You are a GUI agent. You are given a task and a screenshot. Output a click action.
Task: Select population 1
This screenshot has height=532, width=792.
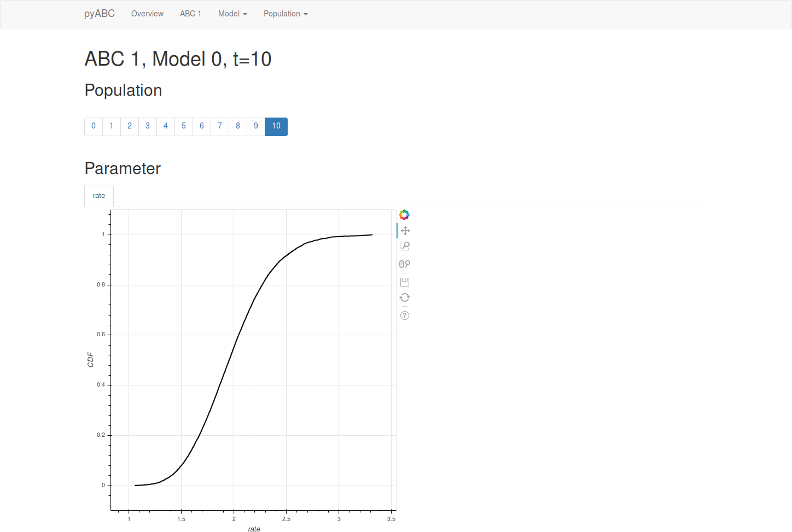[x=112, y=126]
